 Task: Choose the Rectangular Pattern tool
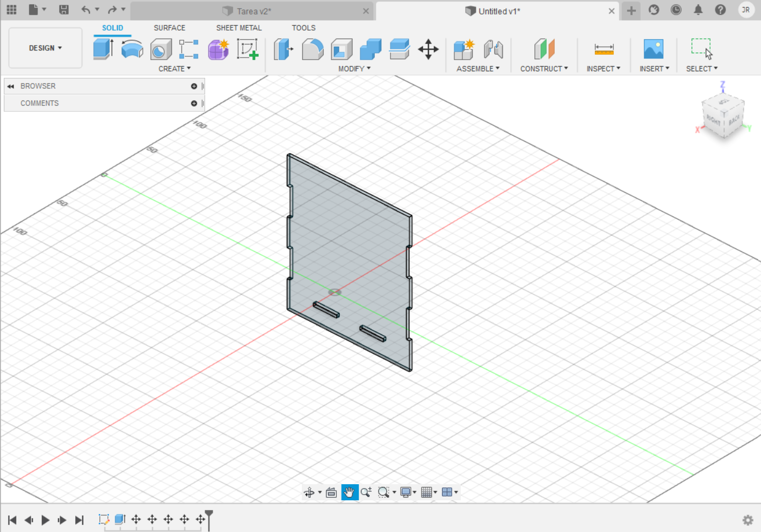(189, 49)
